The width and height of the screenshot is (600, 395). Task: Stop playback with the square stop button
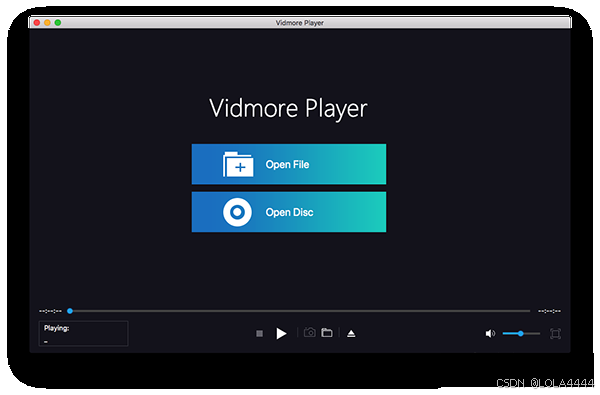point(259,334)
